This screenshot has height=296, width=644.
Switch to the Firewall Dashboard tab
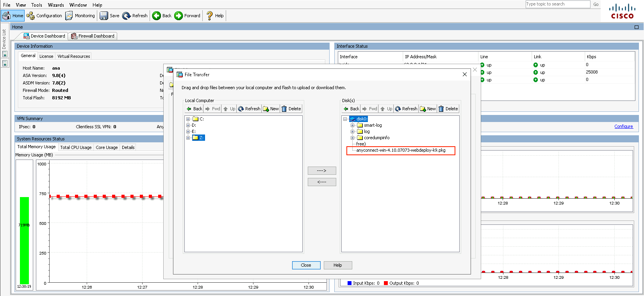tap(93, 36)
